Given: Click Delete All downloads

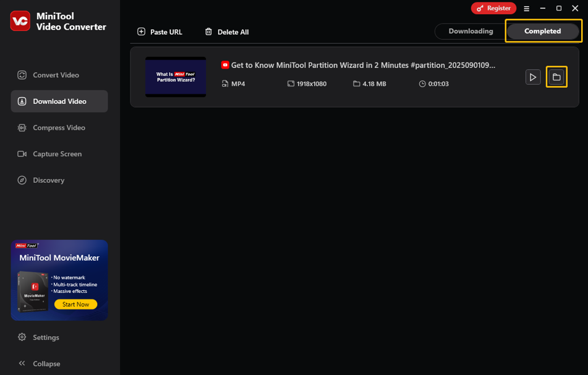Looking at the screenshot, I should point(227,32).
